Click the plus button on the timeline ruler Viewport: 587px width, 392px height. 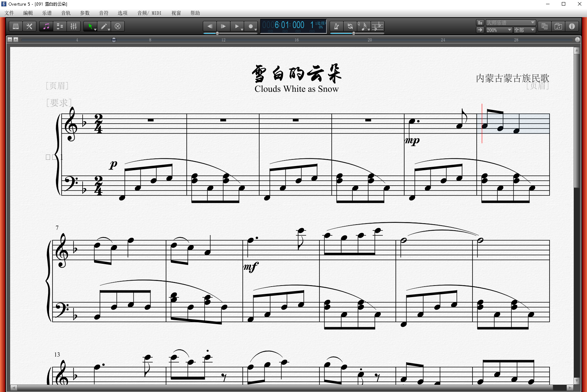pyautogui.click(x=15, y=40)
